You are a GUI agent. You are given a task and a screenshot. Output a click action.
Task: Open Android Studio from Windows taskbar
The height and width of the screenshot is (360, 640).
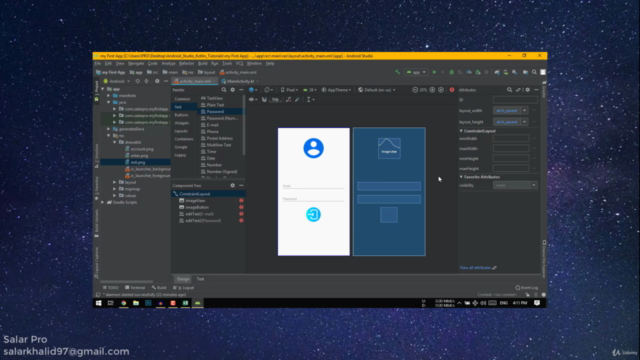click(198, 303)
